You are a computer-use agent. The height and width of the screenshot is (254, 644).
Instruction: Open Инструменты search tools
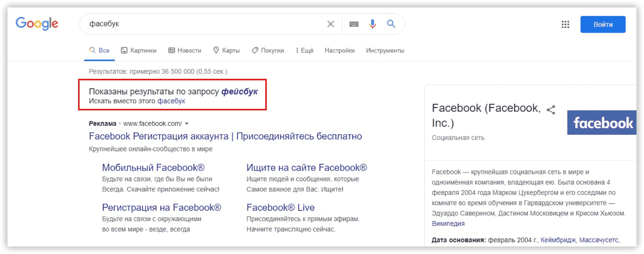[385, 50]
